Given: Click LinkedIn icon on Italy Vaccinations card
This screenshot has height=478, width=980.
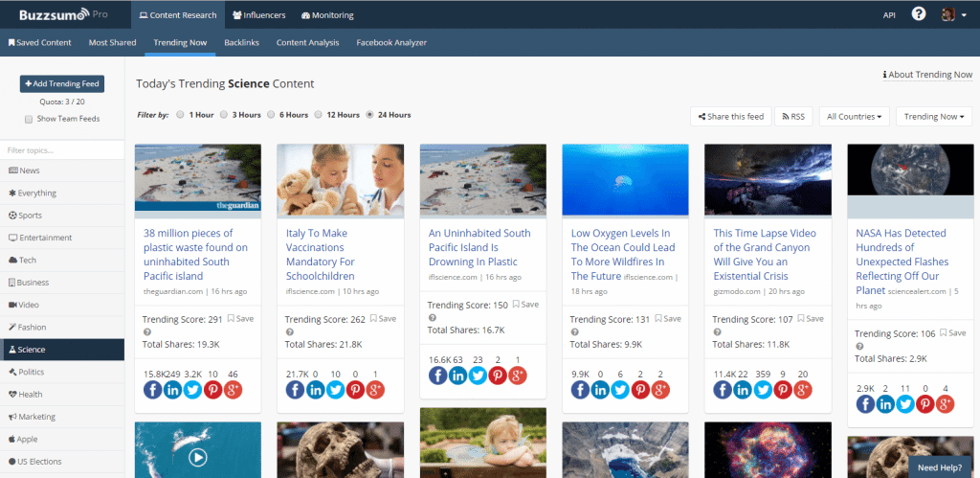Looking at the screenshot, I should (x=316, y=389).
